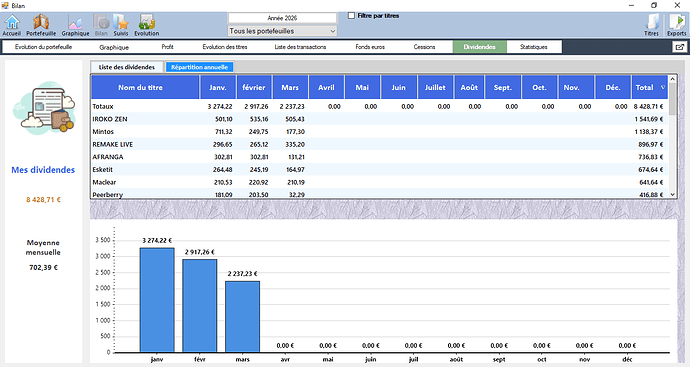The width and height of the screenshot is (690, 367).
Task: Enable Filtre par titres checkbox
Action: [x=351, y=16]
